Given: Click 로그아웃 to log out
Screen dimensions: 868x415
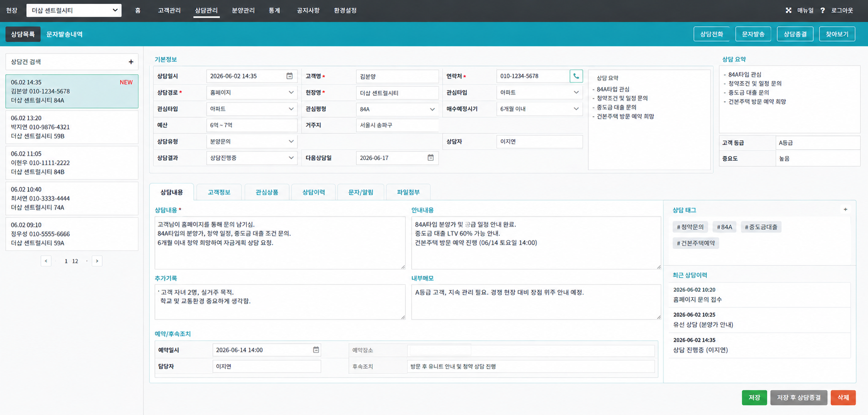Looking at the screenshot, I should (x=842, y=10).
